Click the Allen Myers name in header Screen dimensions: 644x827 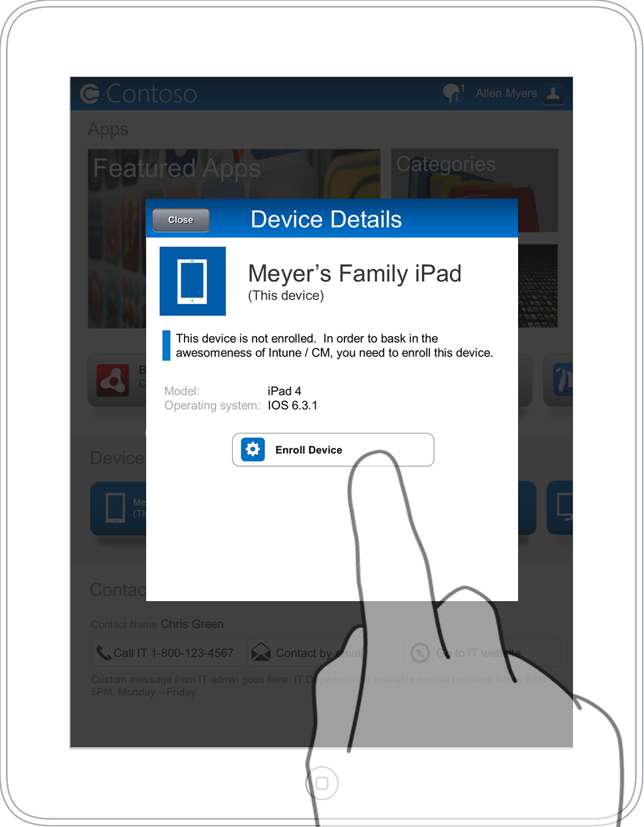tap(506, 93)
